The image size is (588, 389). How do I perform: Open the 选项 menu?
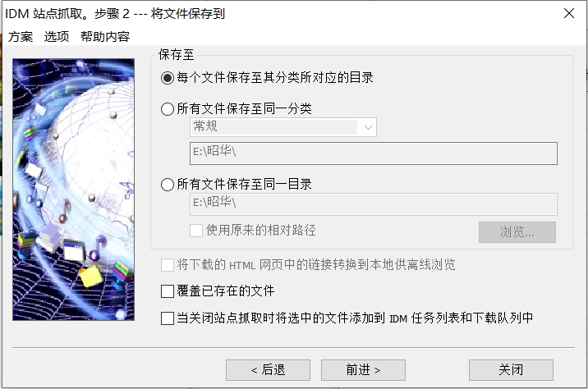pos(57,37)
